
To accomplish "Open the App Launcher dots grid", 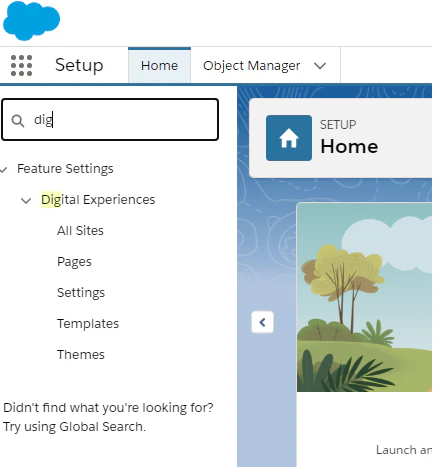I will click(x=21, y=65).
